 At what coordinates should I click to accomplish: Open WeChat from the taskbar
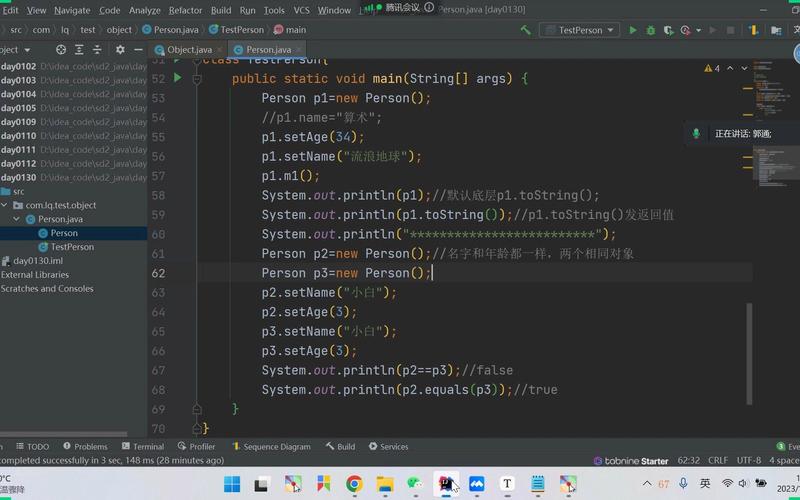415,484
